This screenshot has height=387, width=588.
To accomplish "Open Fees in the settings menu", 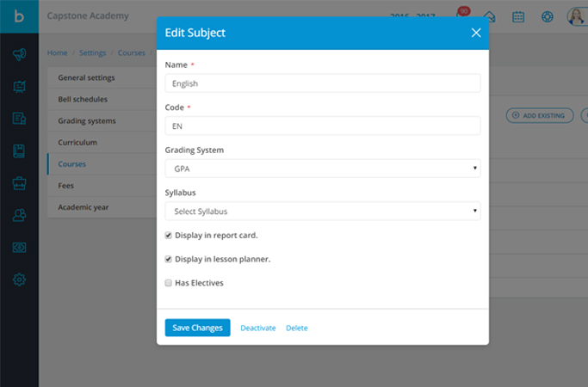I will [102, 186].
